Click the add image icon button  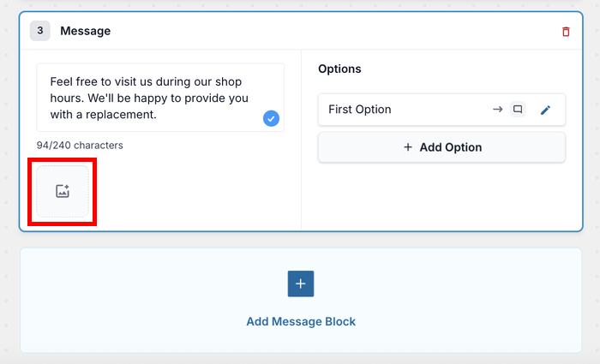point(63,192)
